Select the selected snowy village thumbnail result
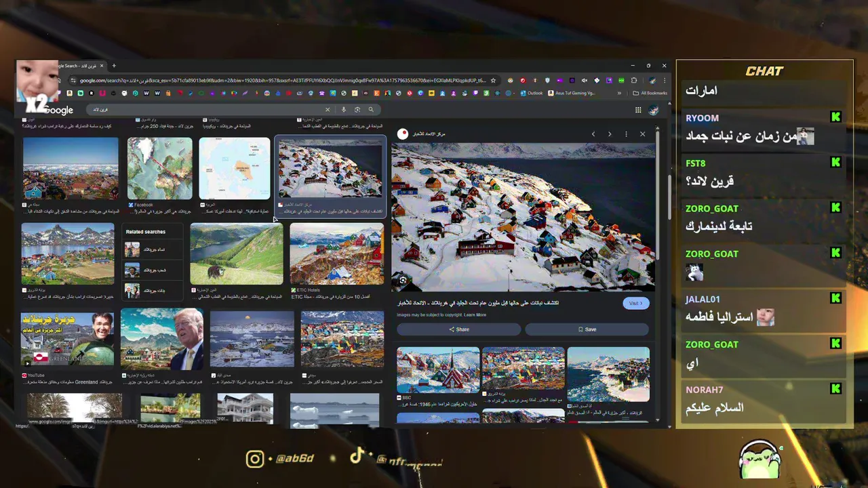 (x=330, y=168)
